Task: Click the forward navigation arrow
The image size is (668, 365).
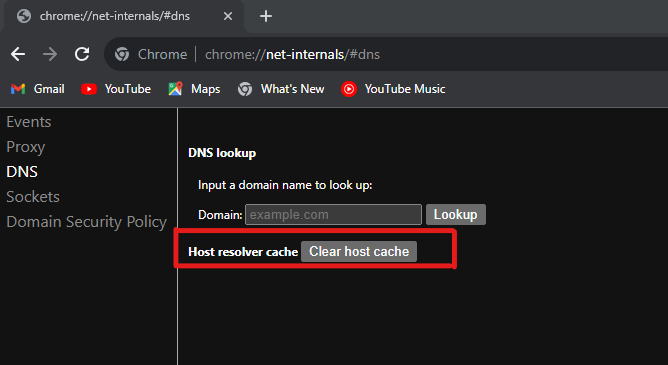Action: [x=50, y=54]
